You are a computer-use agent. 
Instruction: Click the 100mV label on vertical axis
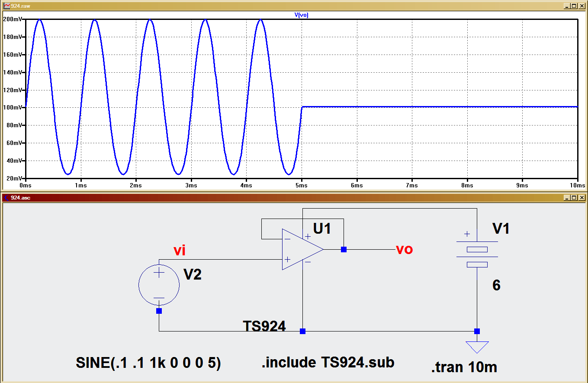(13, 107)
